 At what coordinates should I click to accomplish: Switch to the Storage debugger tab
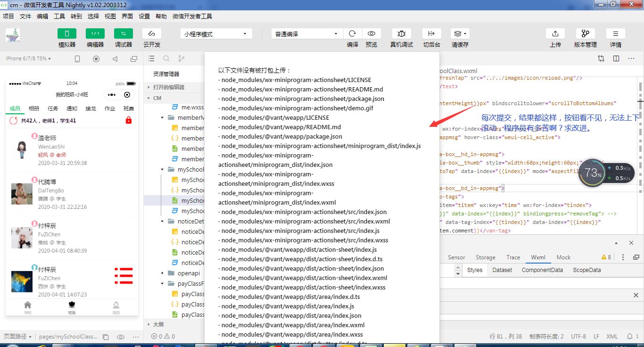[486, 257]
